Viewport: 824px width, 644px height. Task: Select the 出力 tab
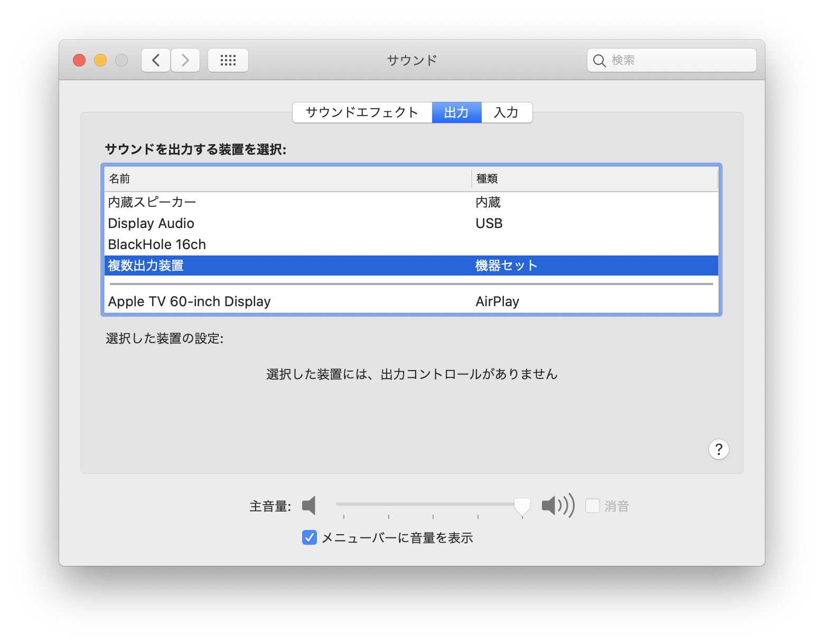tap(456, 112)
